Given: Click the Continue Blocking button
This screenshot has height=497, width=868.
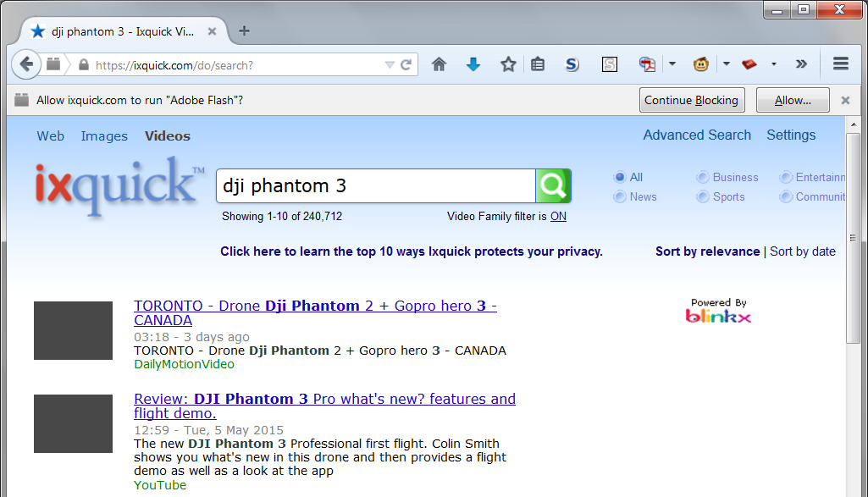Looking at the screenshot, I should coord(691,100).
